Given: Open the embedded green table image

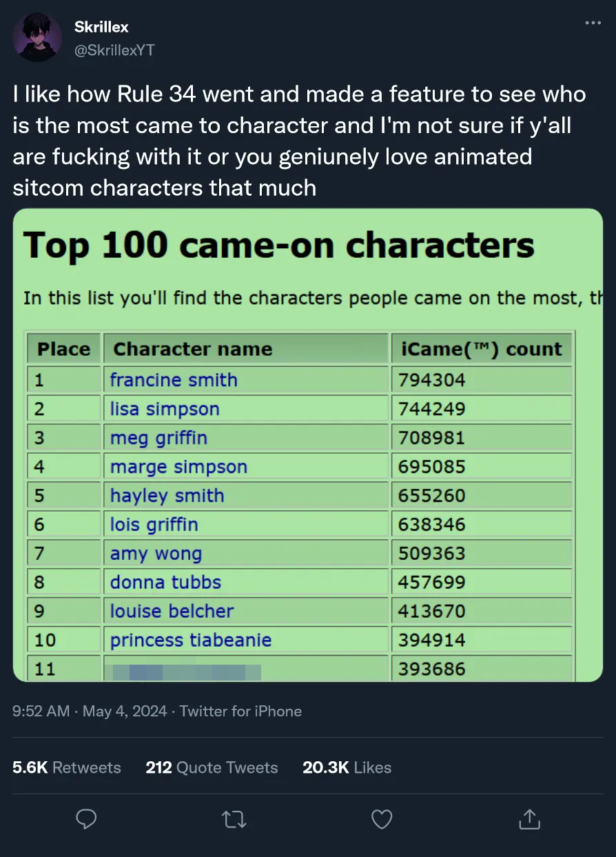Looking at the screenshot, I should pyautogui.click(x=308, y=445).
